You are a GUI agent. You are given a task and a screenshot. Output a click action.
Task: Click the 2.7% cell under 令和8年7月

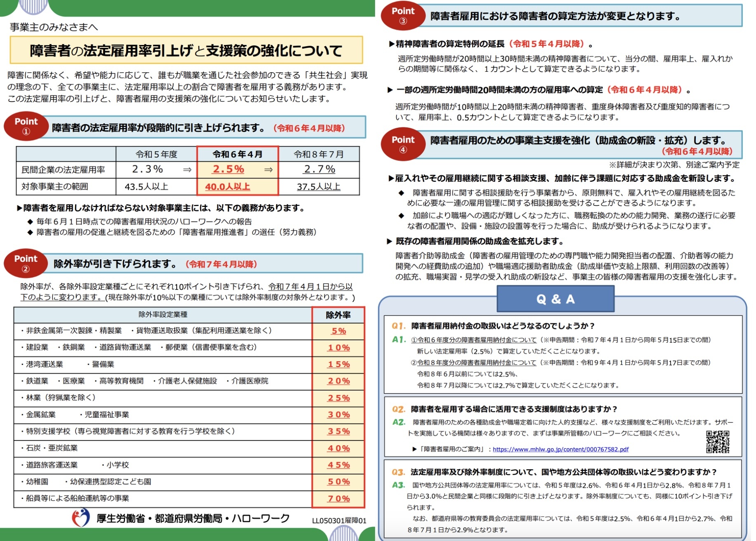(319, 169)
